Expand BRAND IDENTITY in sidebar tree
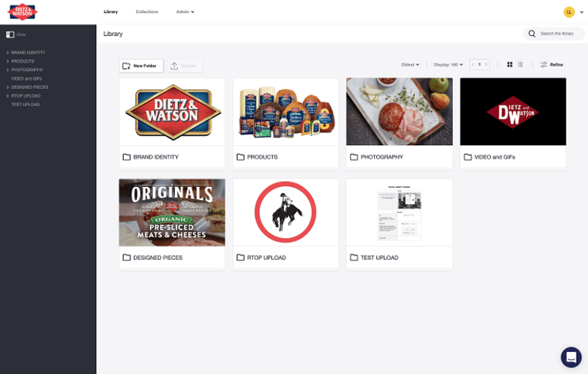 point(8,53)
